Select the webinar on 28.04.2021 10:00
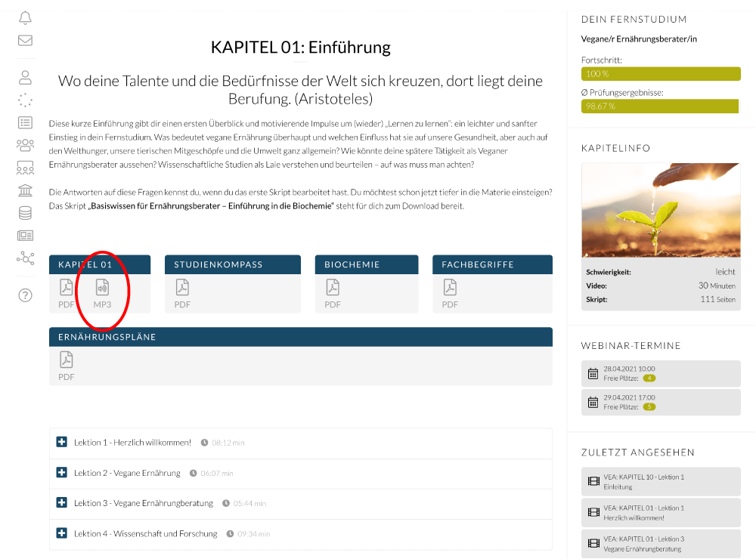This screenshot has height=559, width=756. pos(661,373)
